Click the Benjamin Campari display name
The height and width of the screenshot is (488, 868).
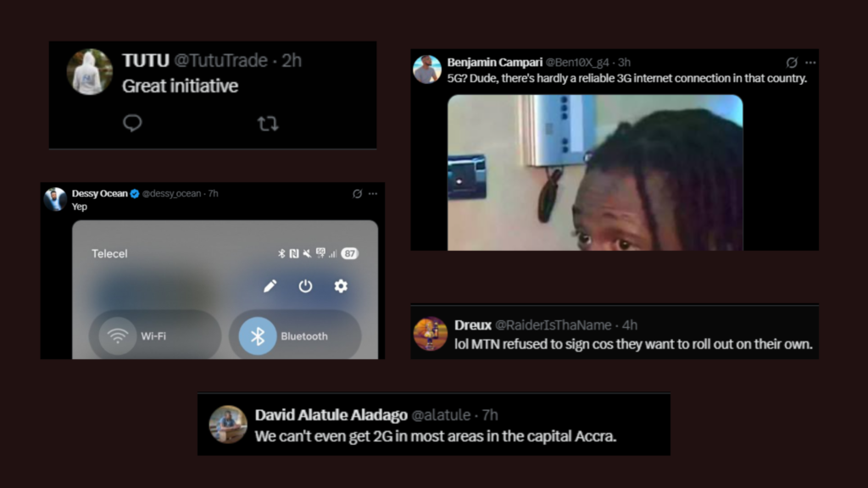pyautogui.click(x=494, y=63)
